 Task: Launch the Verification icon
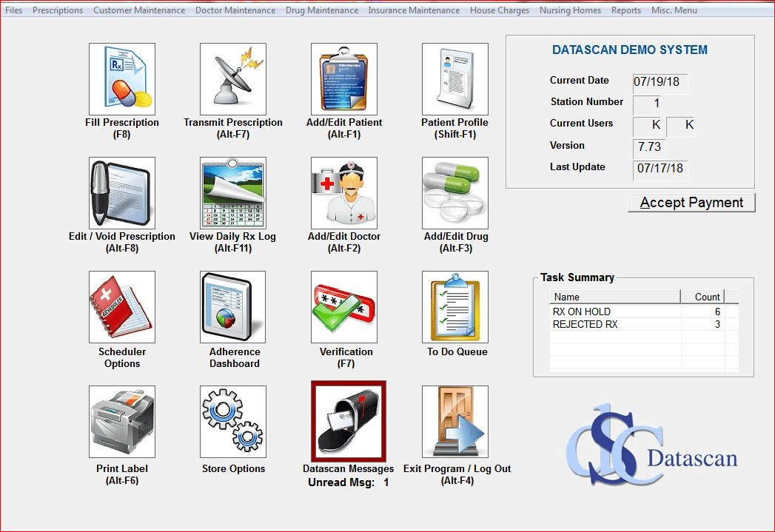(x=344, y=307)
